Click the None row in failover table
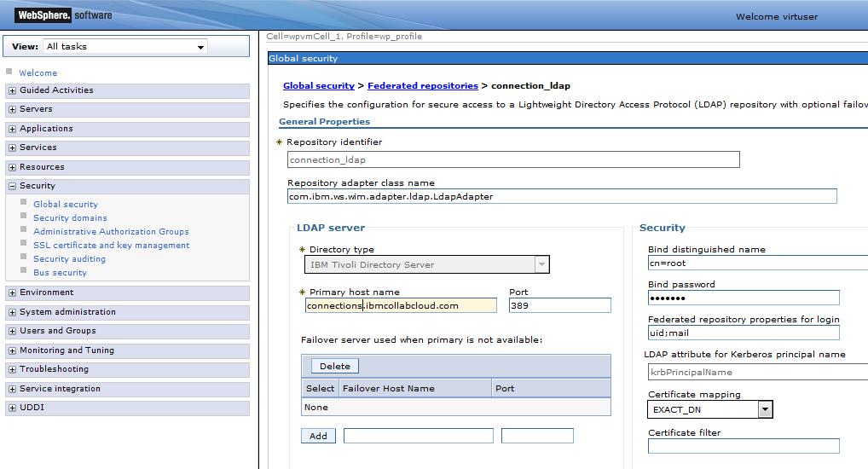 click(x=456, y=407)
